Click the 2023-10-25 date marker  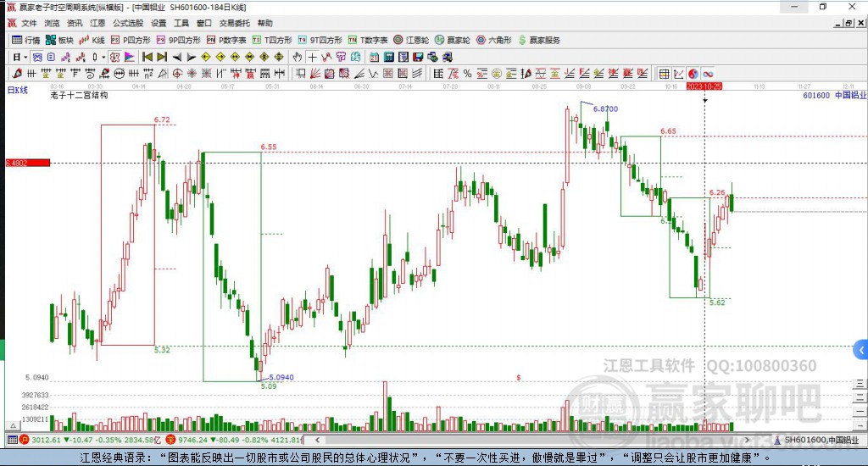[704, 86]
